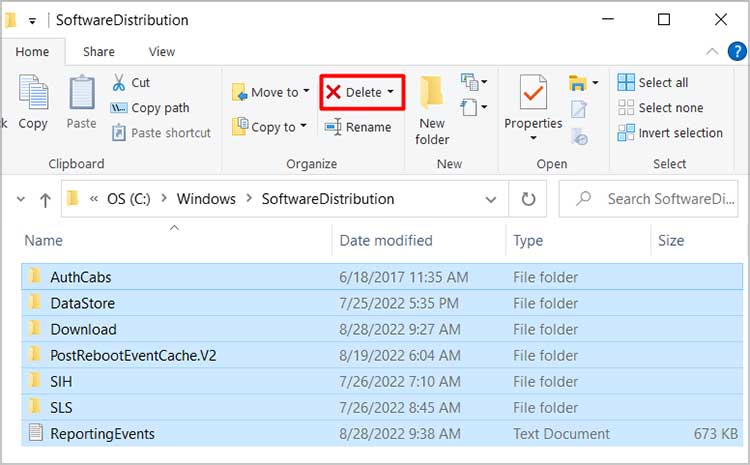Screen dimensions: 750x465
Task: Click the 6/18/2017 11:35 AM date cell
Action: tap(404, 277)
